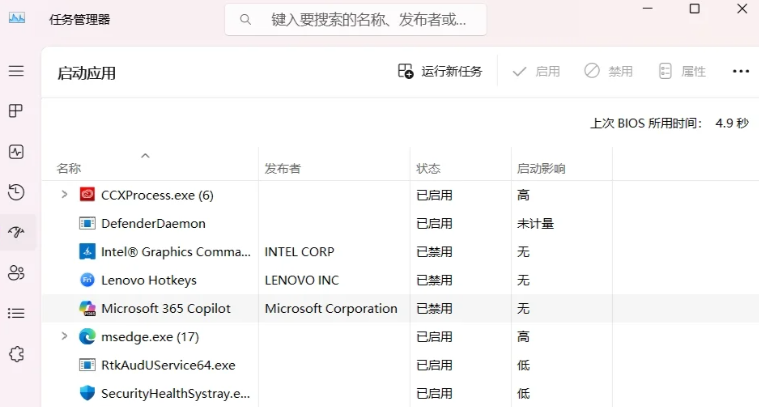
Task: Click 已启用 status of DefenderDaemon row
Action: (434, 224)
